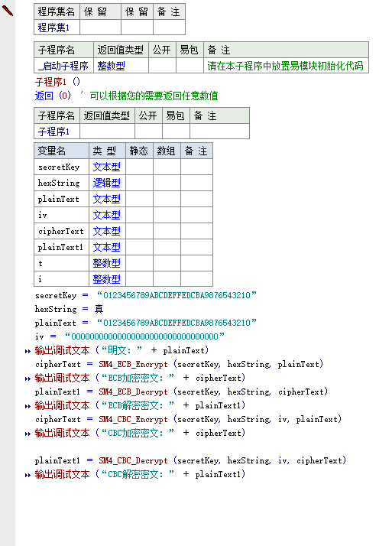Image resolution: width=392 pixels, height=546 pixels.
Task: Click the 数组 cell for variable plainText1
Action: point(167,247)
